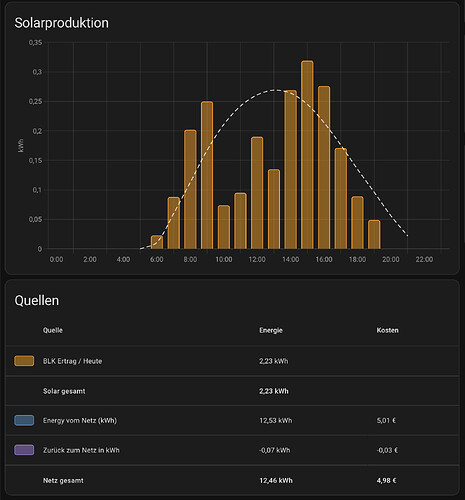
Task: Open the BLK Ertrag / Heute row
Action: [232, 361]
